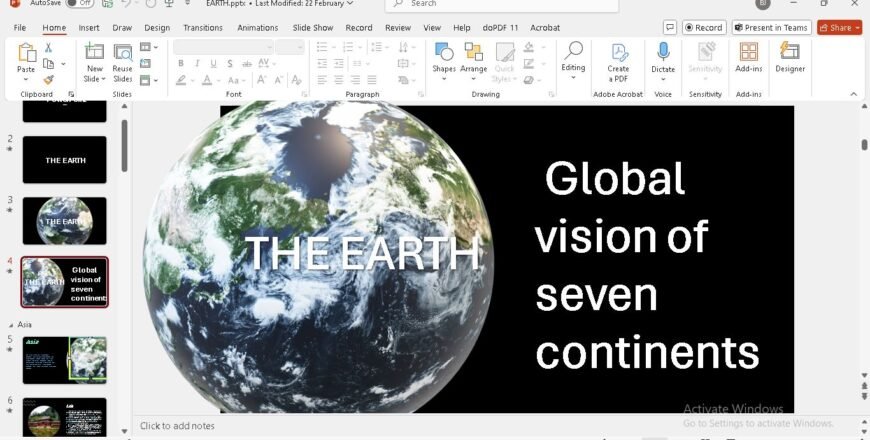Screen dimensions: 870x440
Task: Click the Create a PDF icon
Action: click(618, 53)
